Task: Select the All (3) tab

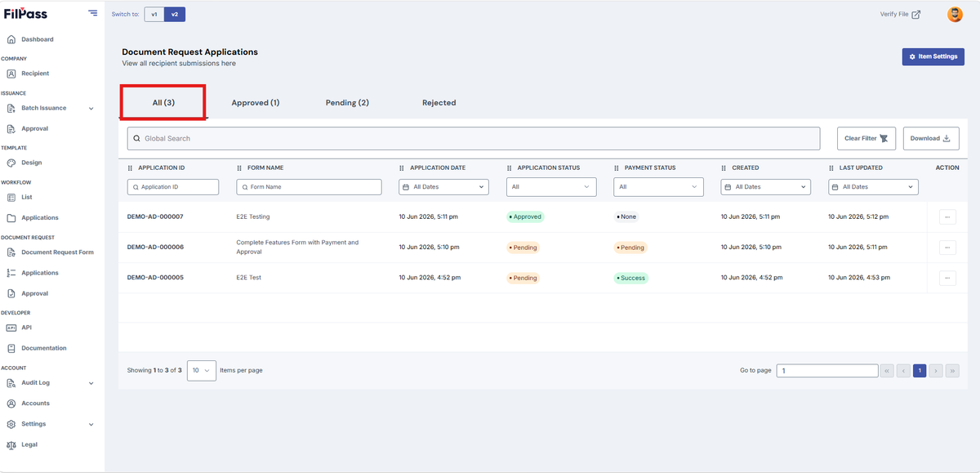Action: 163,103
